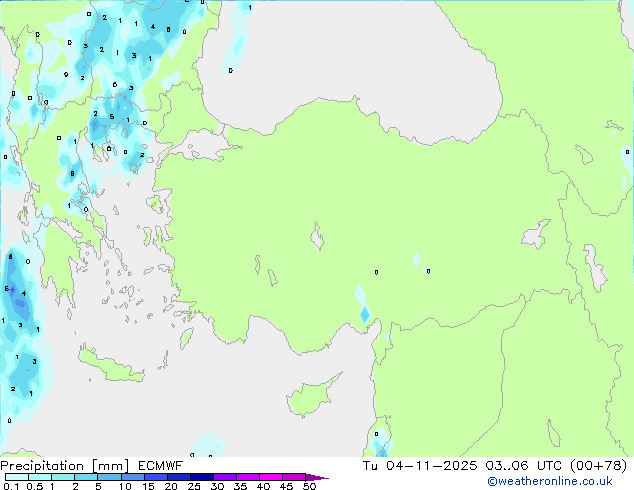The width and height of the screenshot is (634, 490).
Task: Select the 30–35 mm legend swatch
Action: tap(225, 477)
